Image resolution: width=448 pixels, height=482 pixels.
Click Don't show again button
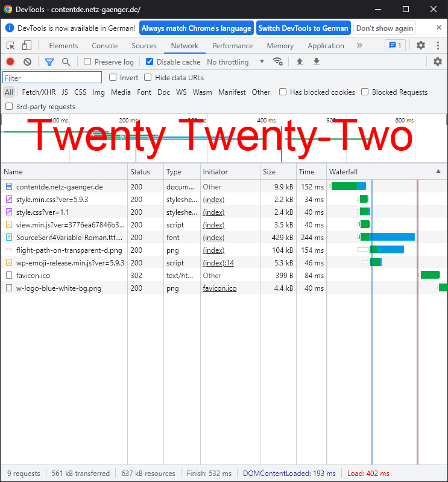point(385,28)
